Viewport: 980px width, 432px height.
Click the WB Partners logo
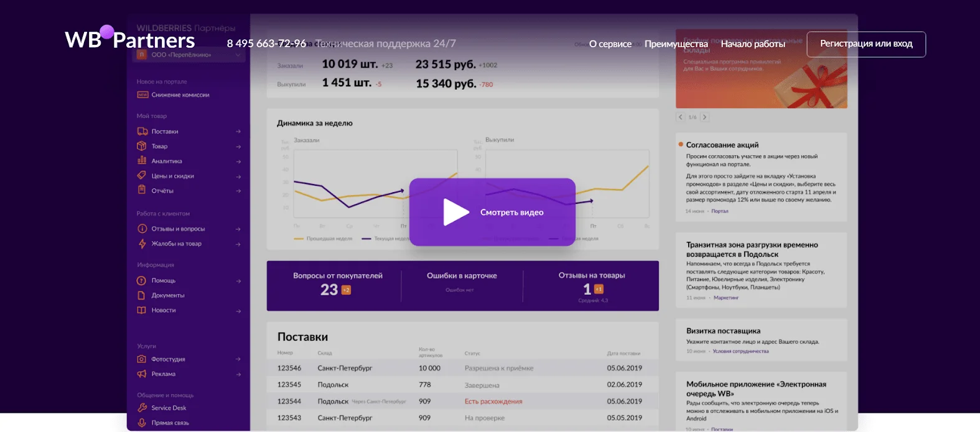coord(130,39)
